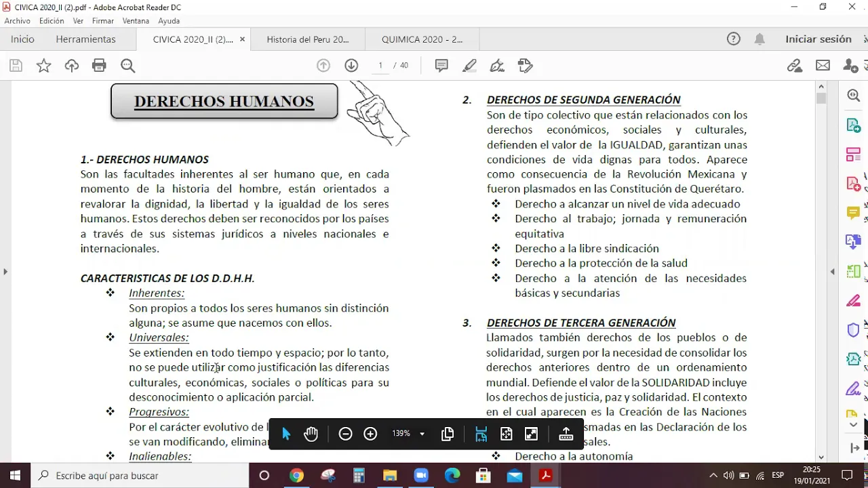Switch to the Herramientas tab
Image resolution: width=868 pixels, height=488 pixels.
click(x=85, y=39)
